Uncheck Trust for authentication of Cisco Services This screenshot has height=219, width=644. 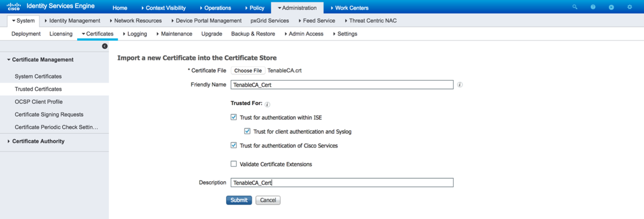234,145
